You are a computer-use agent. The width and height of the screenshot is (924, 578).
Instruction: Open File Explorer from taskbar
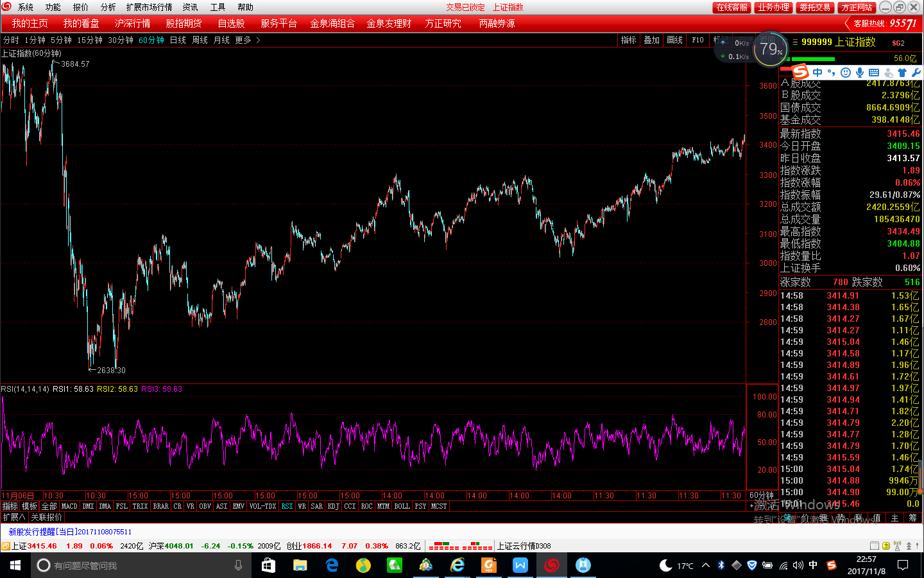point(300,565)
